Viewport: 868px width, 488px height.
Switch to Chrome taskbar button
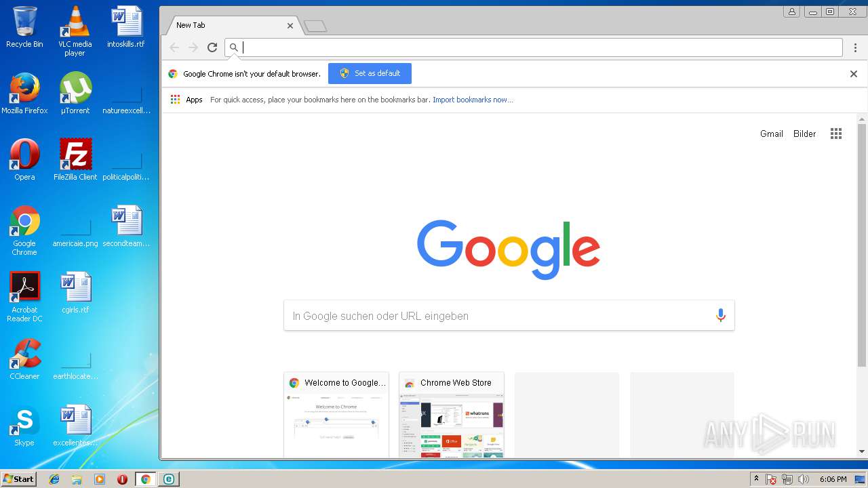[x=145, y=479]
